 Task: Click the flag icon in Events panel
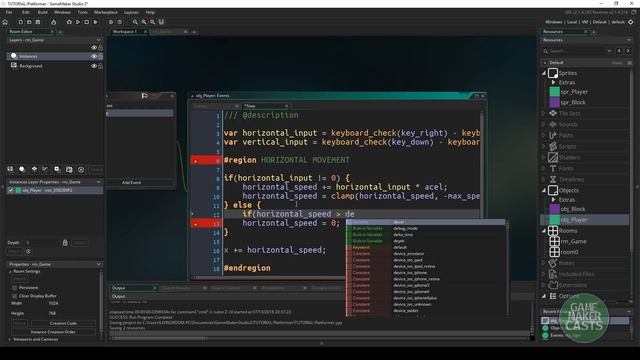coord(144,96)
